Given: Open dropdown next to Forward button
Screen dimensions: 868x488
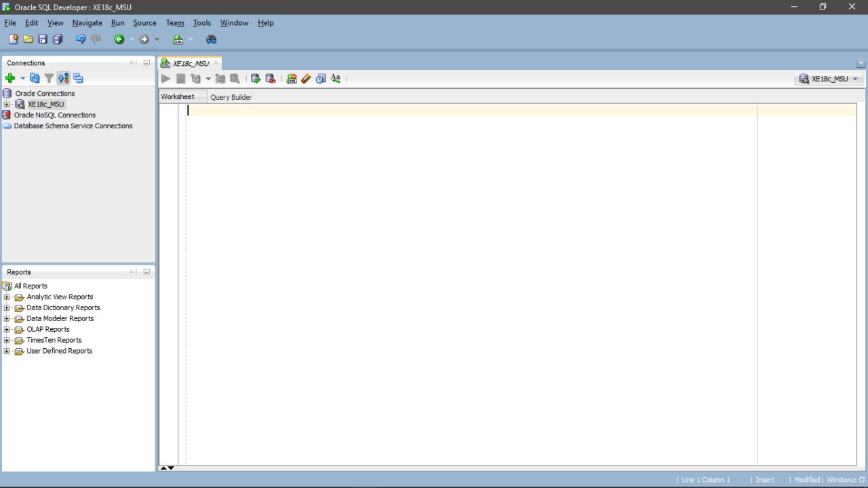Looking at the screenshot, I should pos(157,39).
